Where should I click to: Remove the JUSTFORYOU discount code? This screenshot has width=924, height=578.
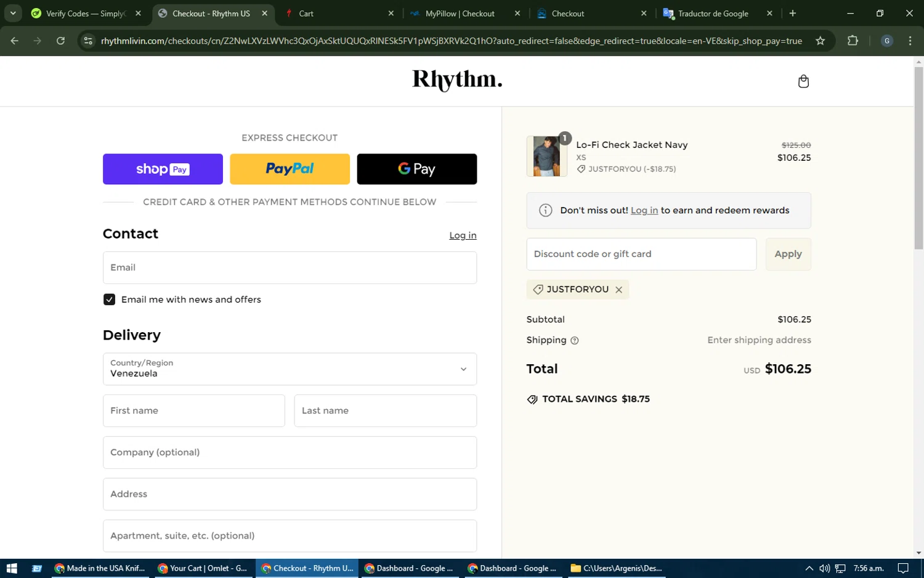coord(618,290)
